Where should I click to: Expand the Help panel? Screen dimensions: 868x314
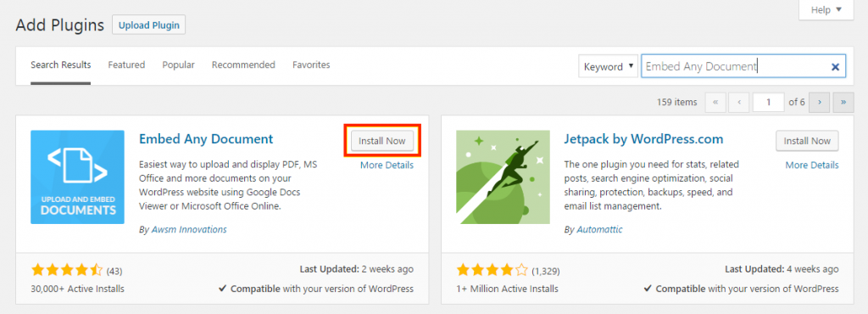point(826,10)
